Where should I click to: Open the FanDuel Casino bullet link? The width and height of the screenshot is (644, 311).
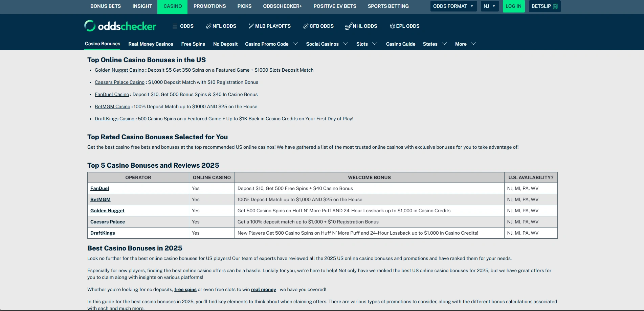[x=112, y=94]
